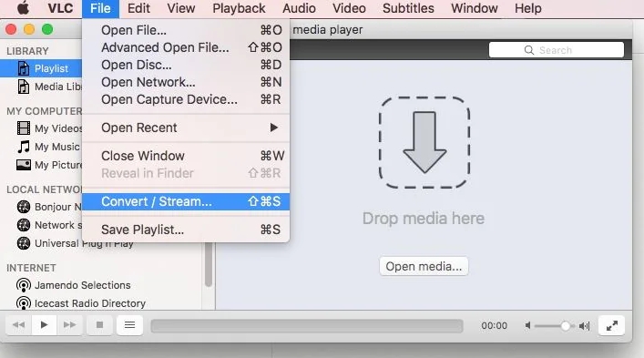Open the Playback menu
Image resolution: width=644 pixels, height=358 pixels.
[239, 8]
